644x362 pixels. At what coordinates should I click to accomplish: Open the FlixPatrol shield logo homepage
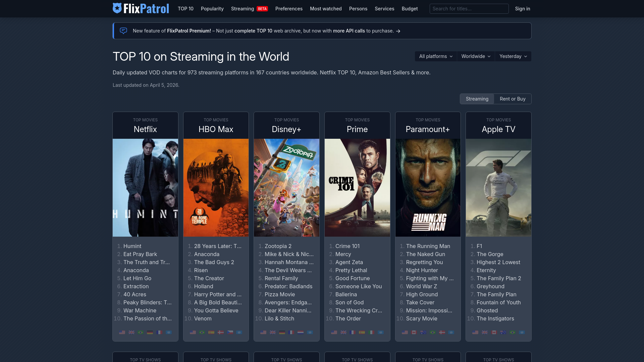click(141, 8)
